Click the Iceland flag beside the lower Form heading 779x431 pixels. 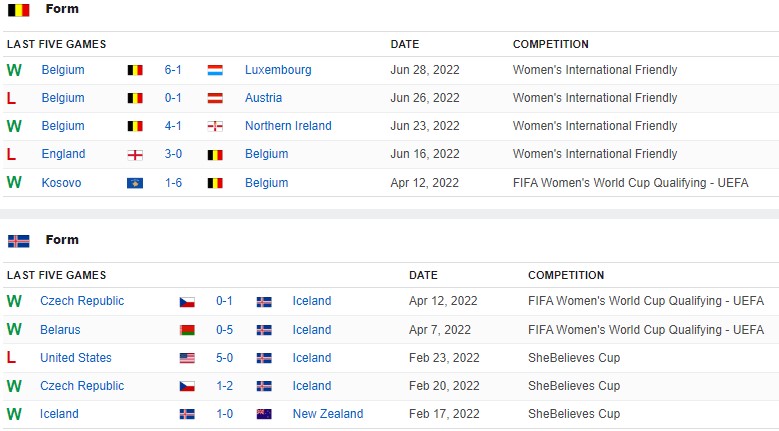pyautogui.click(x=18, y=241)
